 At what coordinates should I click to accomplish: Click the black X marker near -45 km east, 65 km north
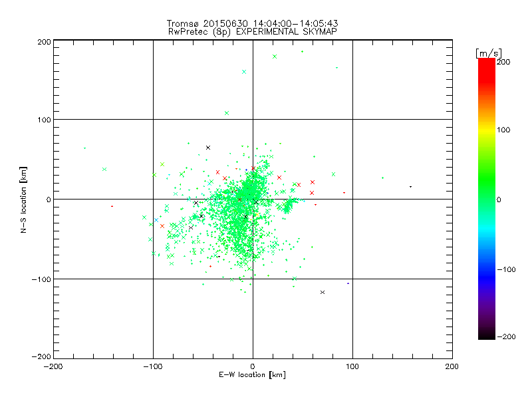click(x=208, y=148)
